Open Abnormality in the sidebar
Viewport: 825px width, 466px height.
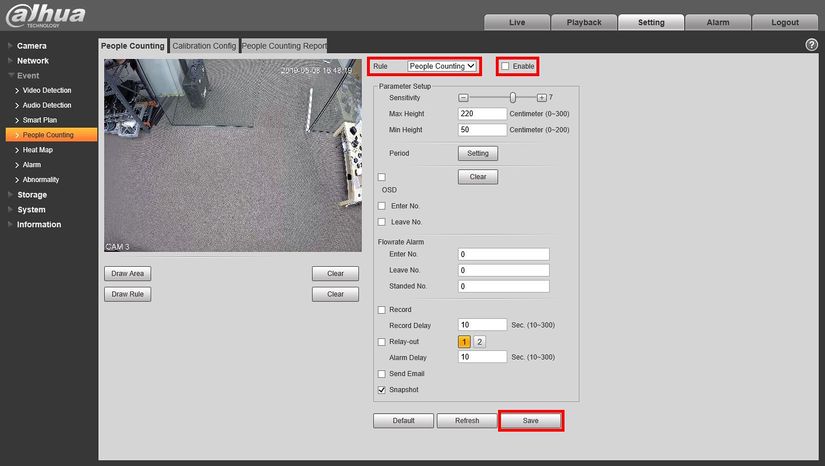(x=41, y=179)
